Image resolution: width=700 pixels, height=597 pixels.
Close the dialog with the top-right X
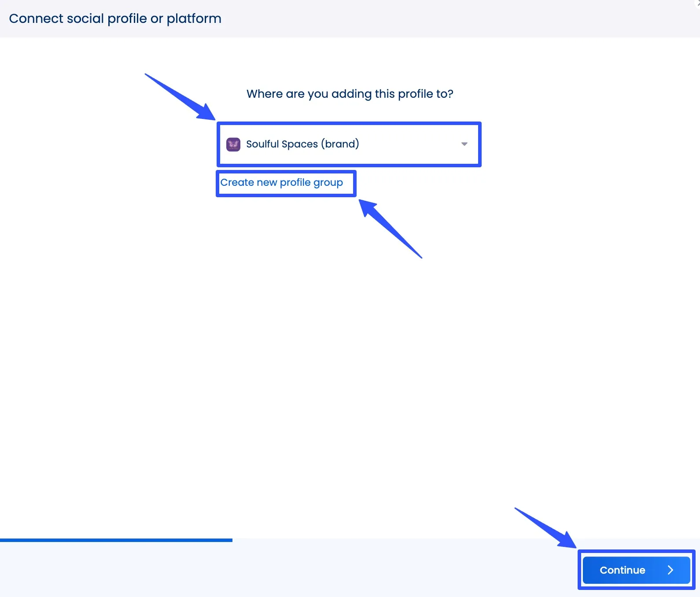tap(697, 2)
